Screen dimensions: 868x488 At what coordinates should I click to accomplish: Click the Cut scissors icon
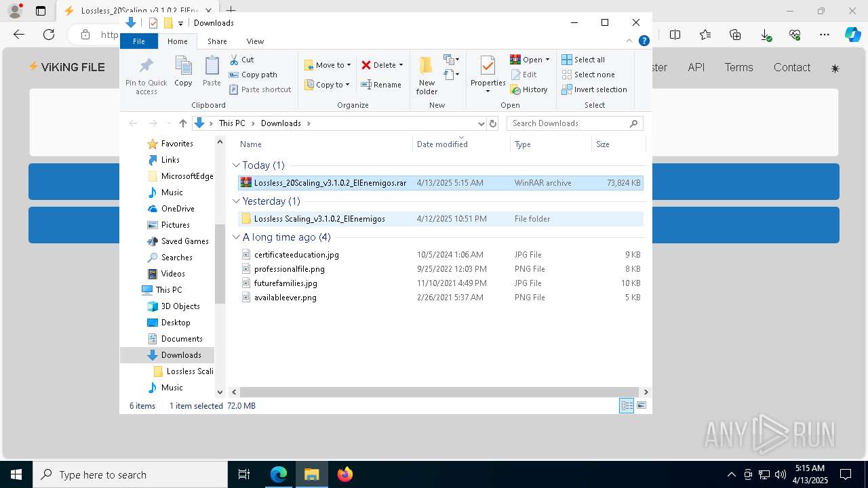click(x=235, y=60)
